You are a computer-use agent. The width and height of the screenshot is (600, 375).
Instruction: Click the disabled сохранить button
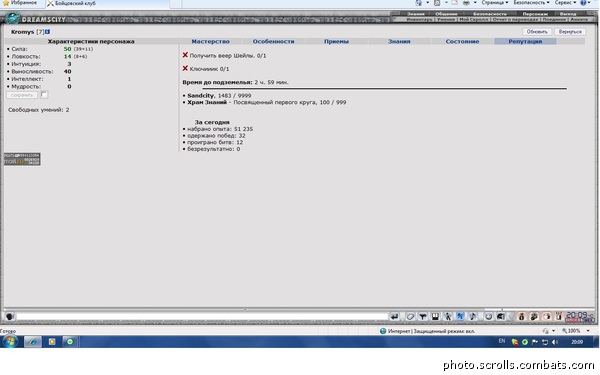point(22,95)
